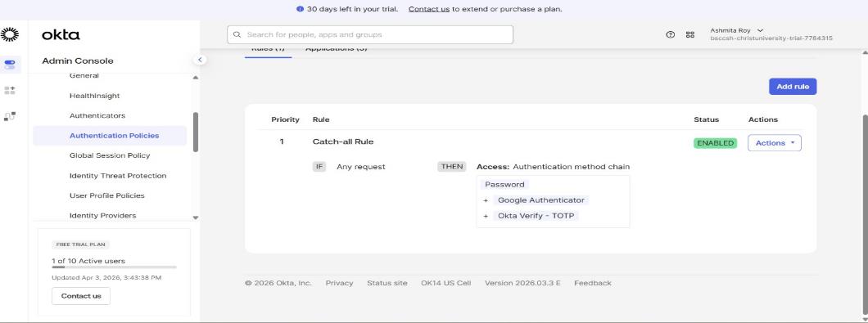
Task: Open General in the sidebar
Action: [84, 76]
